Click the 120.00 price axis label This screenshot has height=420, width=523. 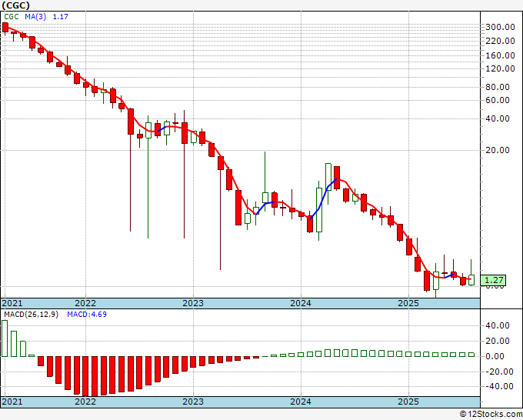500,68
